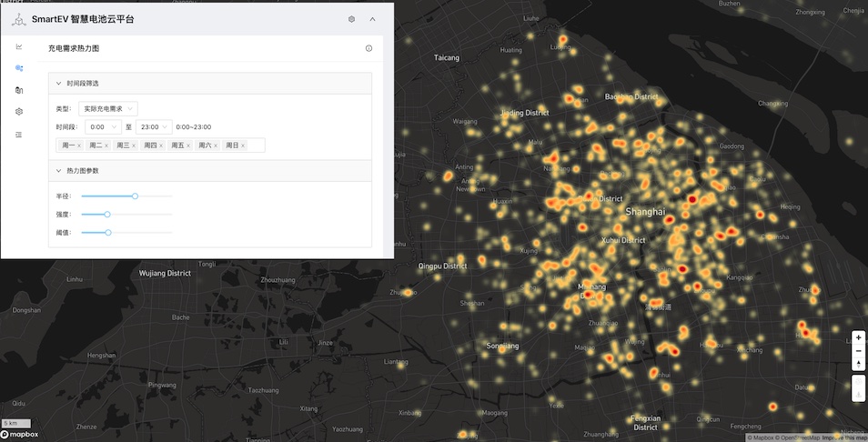The height and width of the screenshot is (442, 868).
Task: Zoom in the map with plus button
Action: coord(858,337)
